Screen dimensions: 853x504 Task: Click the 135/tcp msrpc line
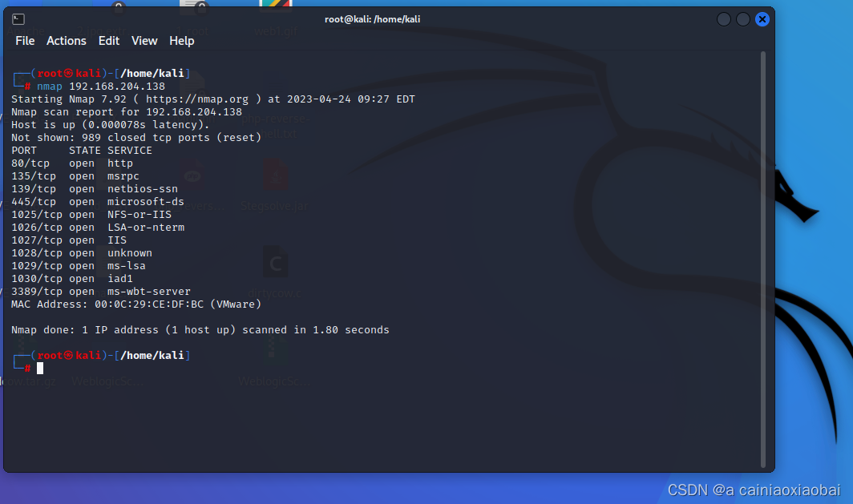click(75, 176)
